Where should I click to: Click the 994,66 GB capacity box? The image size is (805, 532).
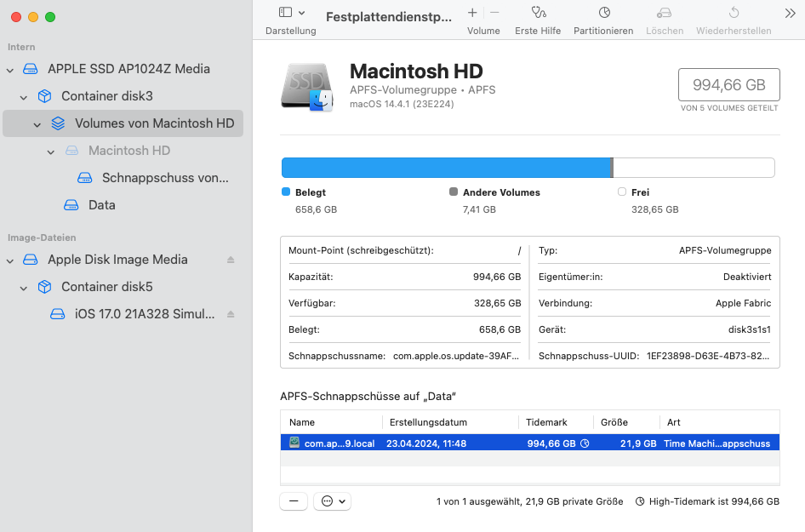[729, 85]
